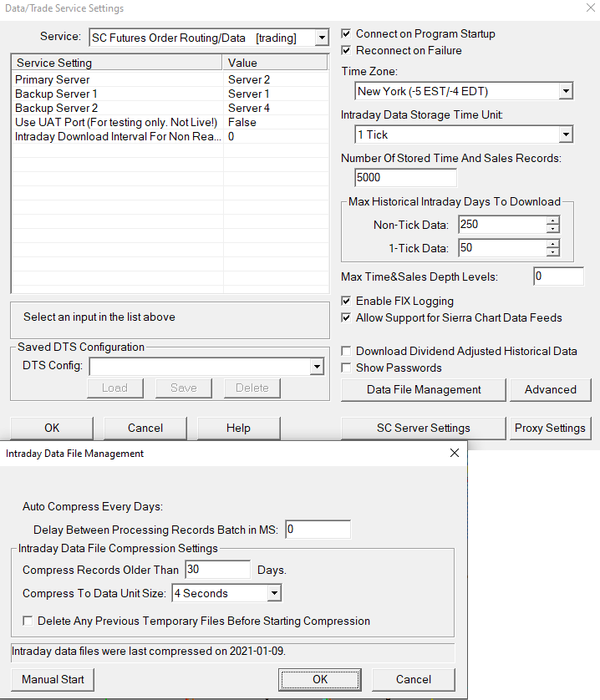Click Max Time&Sales Depth Levels field
The image size is (600, 700).
558,276
